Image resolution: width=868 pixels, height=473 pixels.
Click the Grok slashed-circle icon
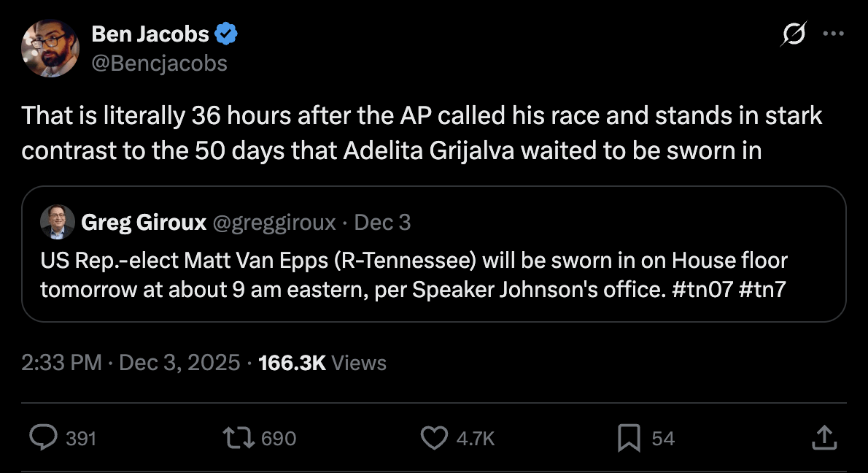793,34
